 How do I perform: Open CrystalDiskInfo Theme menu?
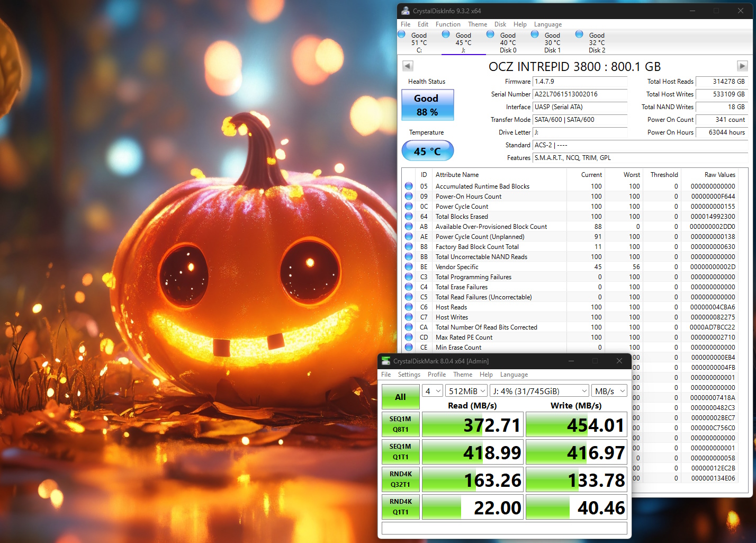click(478, 24)
